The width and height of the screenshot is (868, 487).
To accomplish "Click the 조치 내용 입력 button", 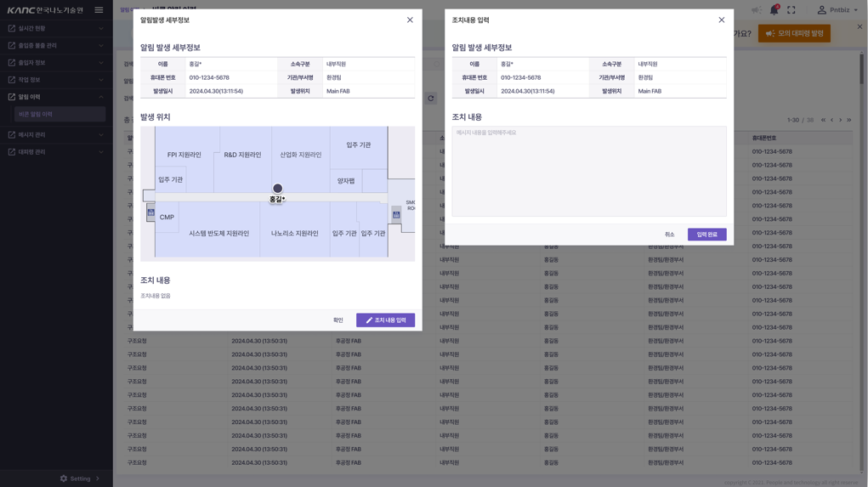I will pos(385,320).
